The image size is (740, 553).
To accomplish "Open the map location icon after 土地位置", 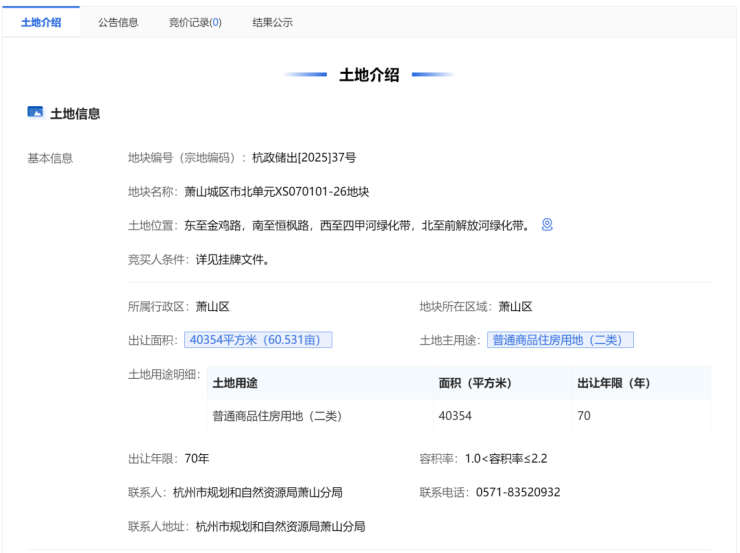I will pos(547,225).
